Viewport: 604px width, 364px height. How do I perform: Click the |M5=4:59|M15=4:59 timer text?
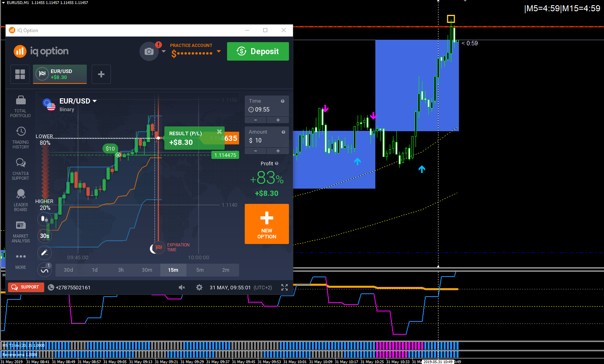click(x=562, y=8)
